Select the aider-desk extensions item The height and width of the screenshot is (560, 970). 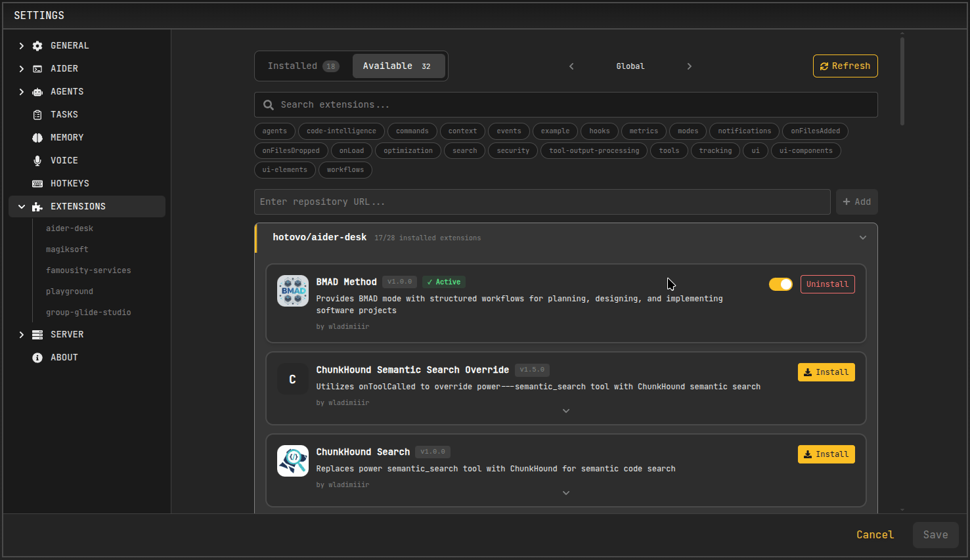[70, 228]
